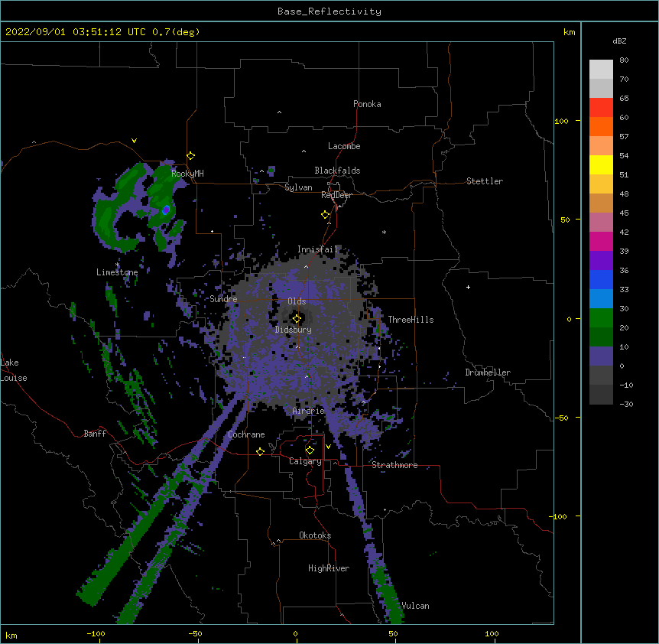Pick the purple 36–39 dBZ legend swatch

601,260
